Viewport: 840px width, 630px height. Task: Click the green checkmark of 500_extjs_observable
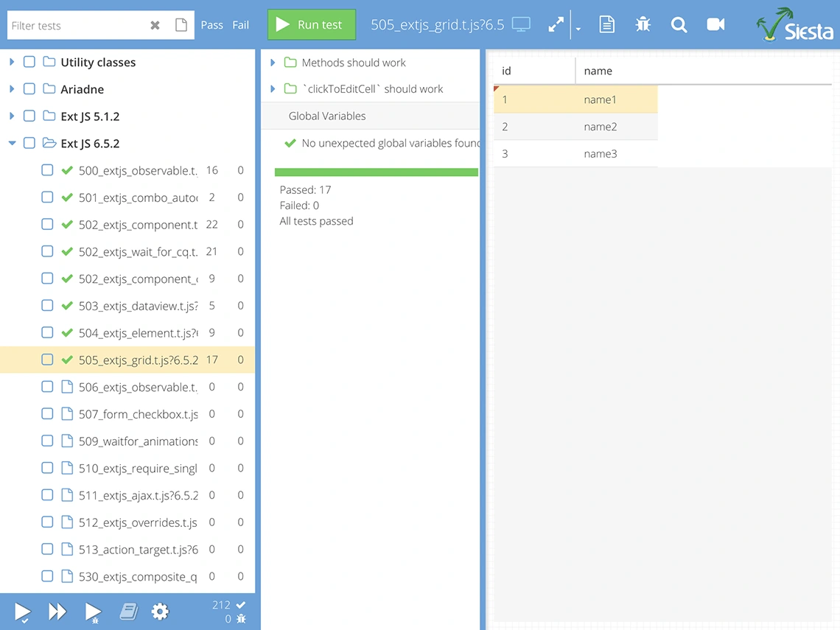point(67,170)
